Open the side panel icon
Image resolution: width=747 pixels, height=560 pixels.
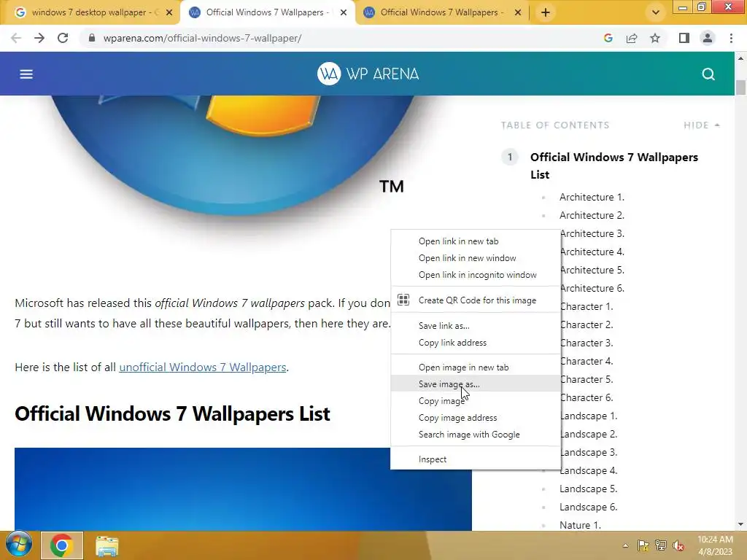click(x=684, y=38)
